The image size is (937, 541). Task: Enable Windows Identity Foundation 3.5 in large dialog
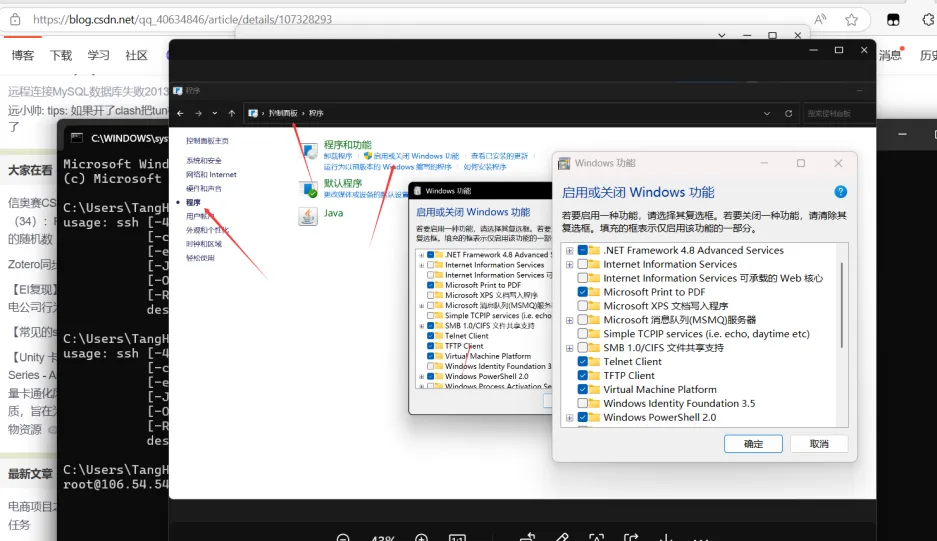[x=583, y=404]
